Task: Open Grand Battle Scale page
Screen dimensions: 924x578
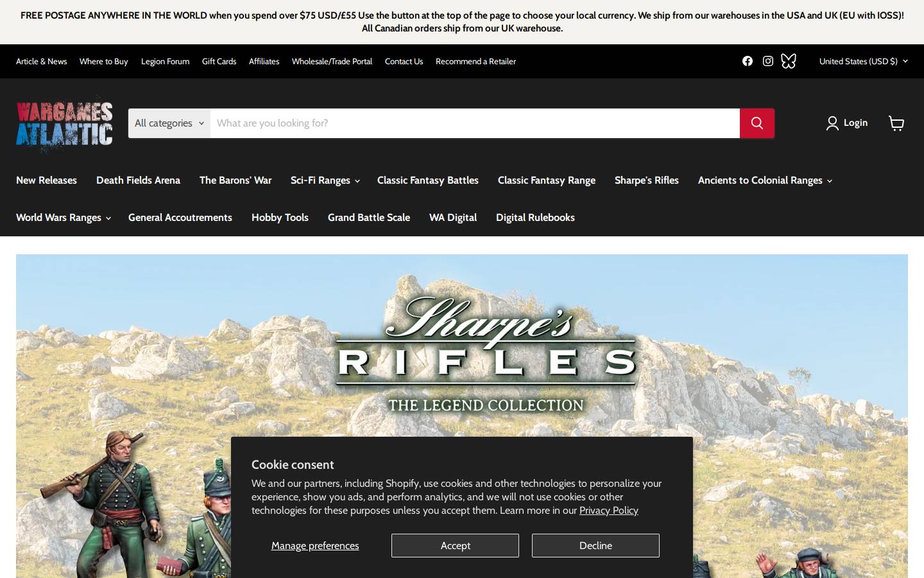Action: pos(369,218)
